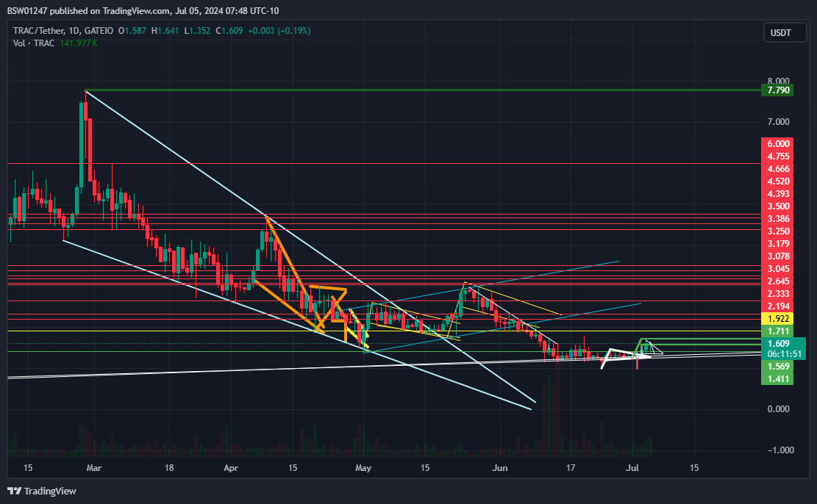Click the 4.755 price level label
This screenshot has width=817, height=504.
(x=777, y=156)
